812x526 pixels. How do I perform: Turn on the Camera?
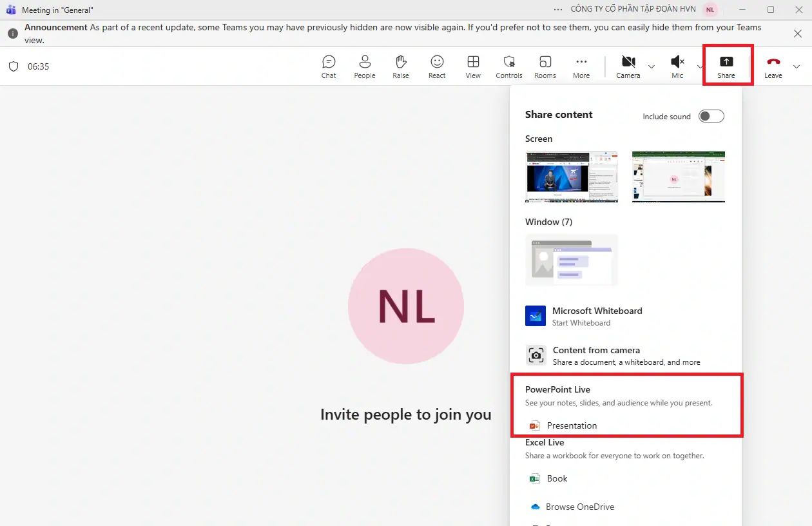[628, 66]
